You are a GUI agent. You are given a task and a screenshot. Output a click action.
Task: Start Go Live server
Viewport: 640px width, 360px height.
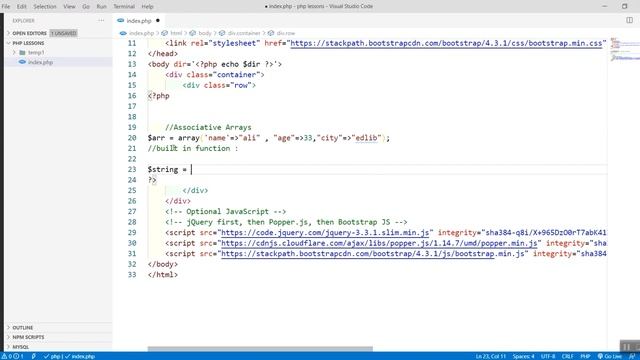(x=610, y=356)
